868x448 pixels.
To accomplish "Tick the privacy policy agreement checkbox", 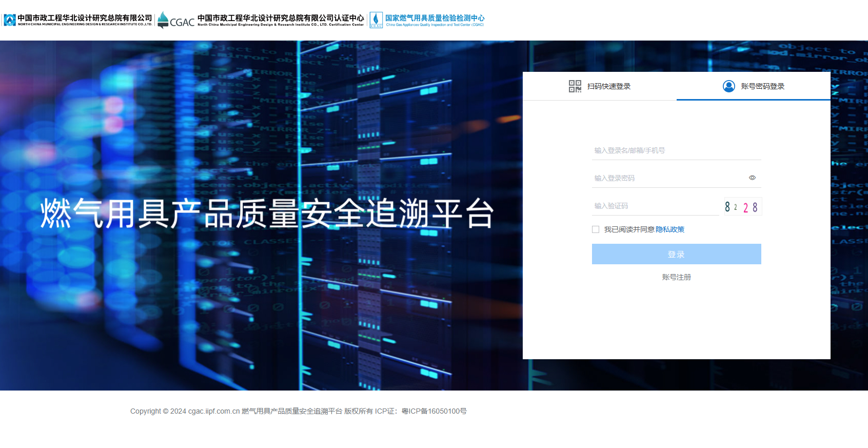I will [596, 229].
